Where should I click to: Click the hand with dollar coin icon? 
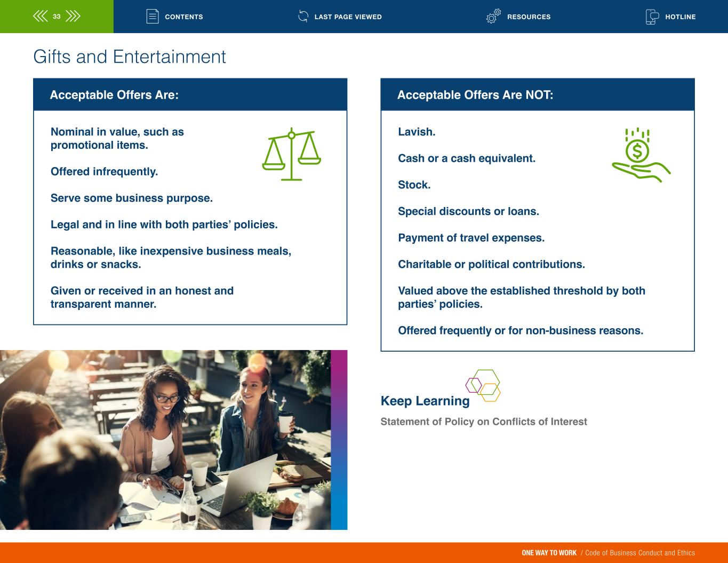click(640, 155)
